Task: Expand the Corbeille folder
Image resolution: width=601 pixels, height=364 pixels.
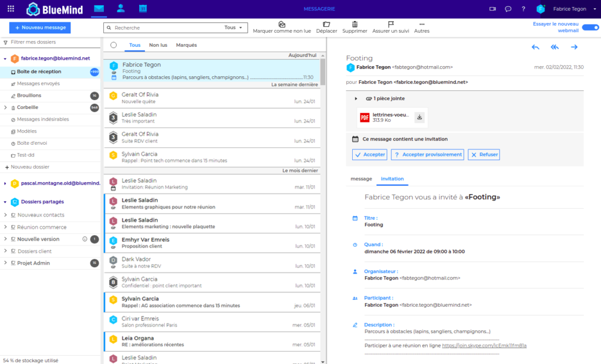Action: point(5,107)
